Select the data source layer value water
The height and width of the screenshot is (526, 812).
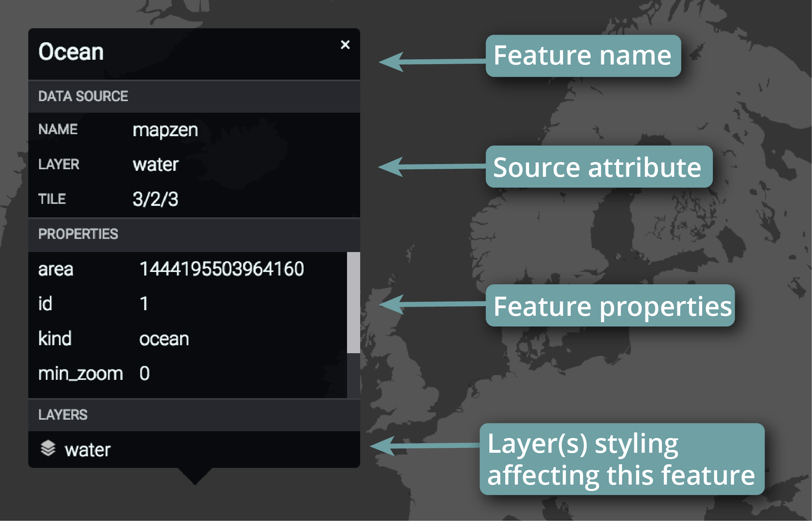click(155, 164)
